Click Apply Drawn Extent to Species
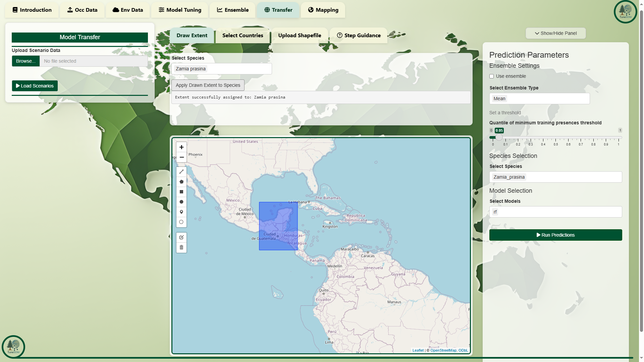Viewport: 644px width, 362px height. coord(208,85)
